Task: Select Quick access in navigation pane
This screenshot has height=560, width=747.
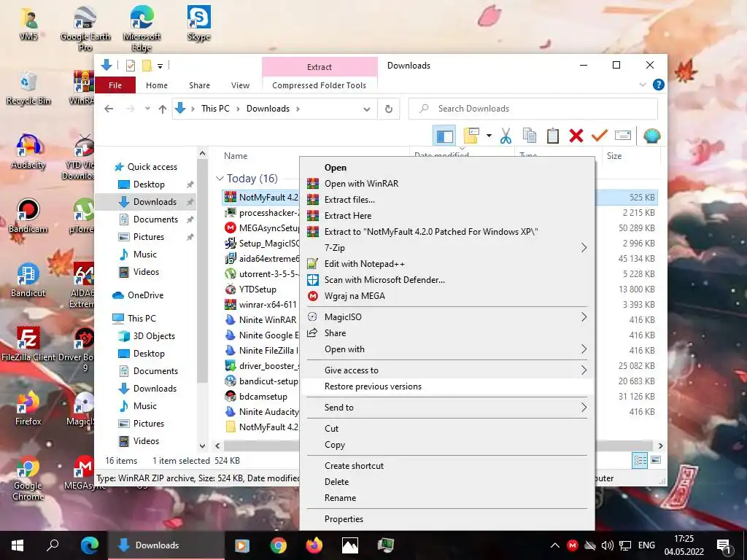Action: [152, 167]
